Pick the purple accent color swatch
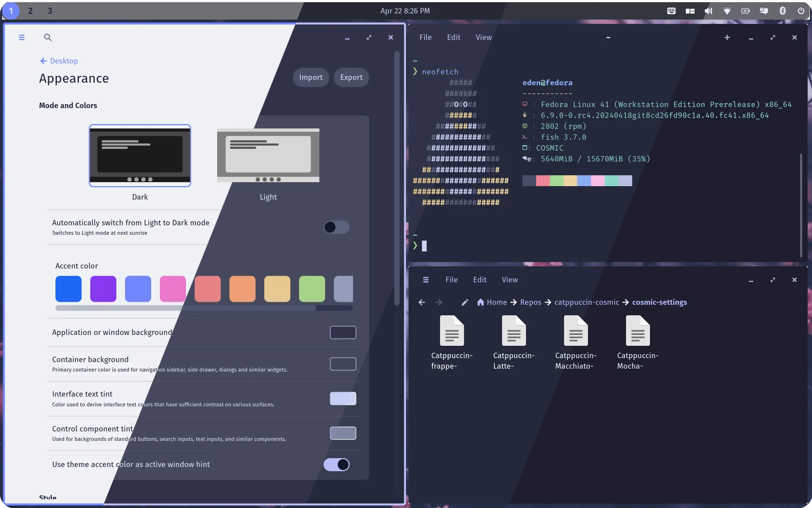Screen dimensions: 812x508 [103, 289]
